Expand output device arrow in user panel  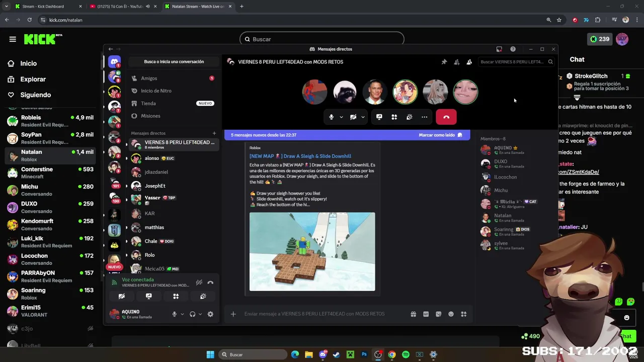click(x=200, y=314)
